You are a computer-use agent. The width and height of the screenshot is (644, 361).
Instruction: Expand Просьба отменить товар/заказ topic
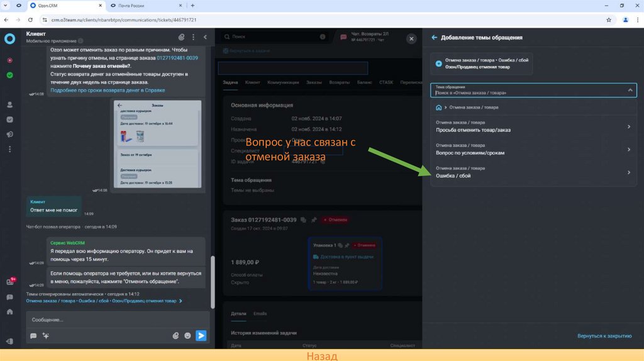[533, 126]
